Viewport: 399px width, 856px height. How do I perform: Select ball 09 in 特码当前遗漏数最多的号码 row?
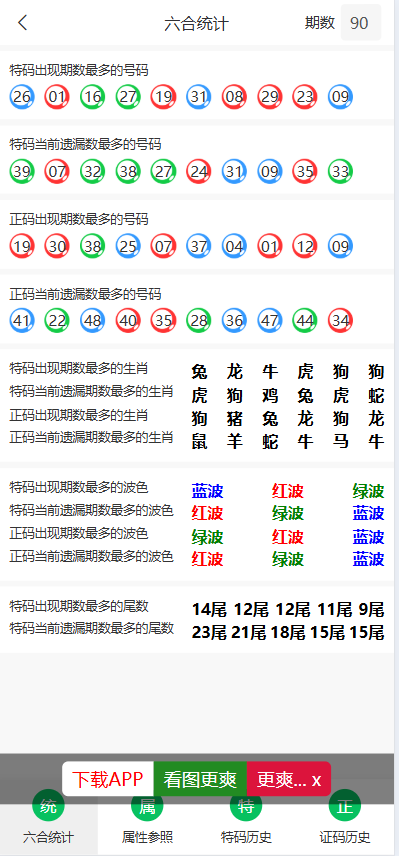(x=270, y=172)
